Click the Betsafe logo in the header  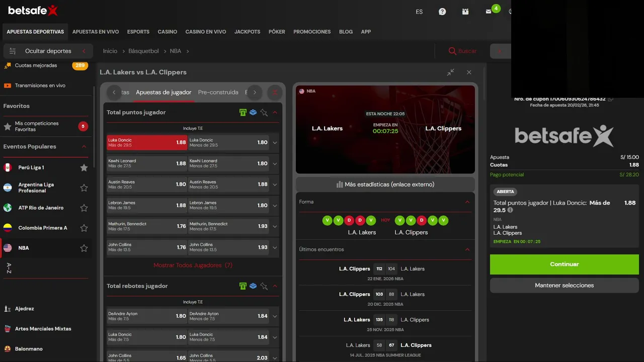click(x=33, y=11)
